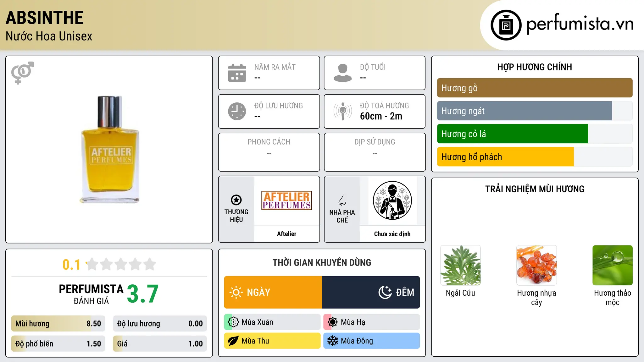The height and width of the screenshot is (362, 644).
Task: Click the flower icon for Mùa Xuân
Action: tap(233, 322)
